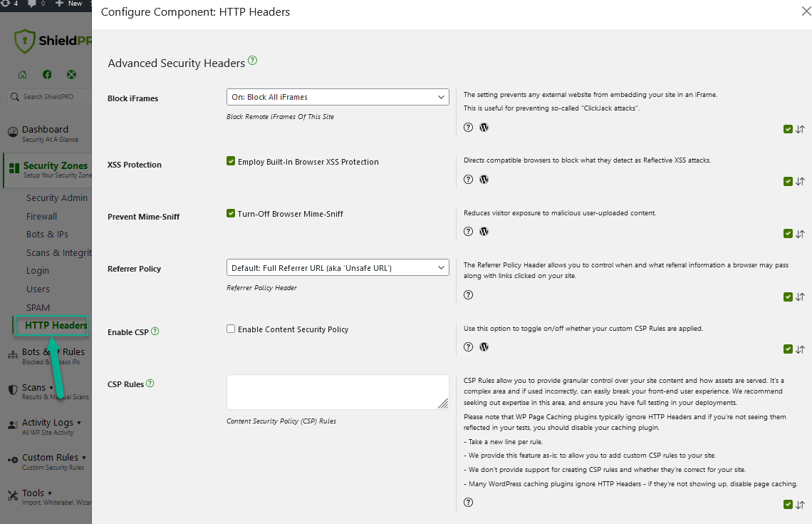
Task: Open the Referrer Policy dropdown
Action: 338,267
